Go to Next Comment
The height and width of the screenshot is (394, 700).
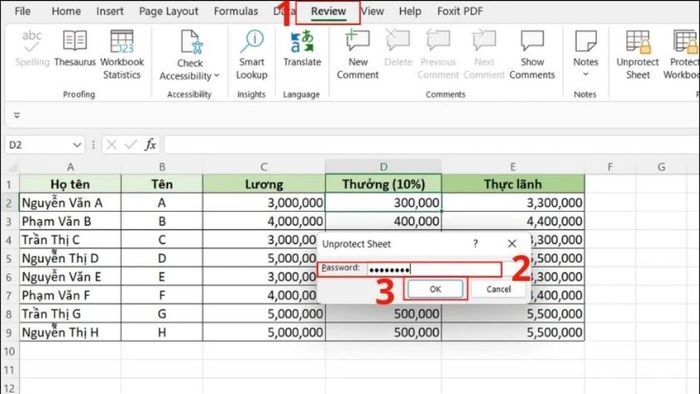(484, 54)
